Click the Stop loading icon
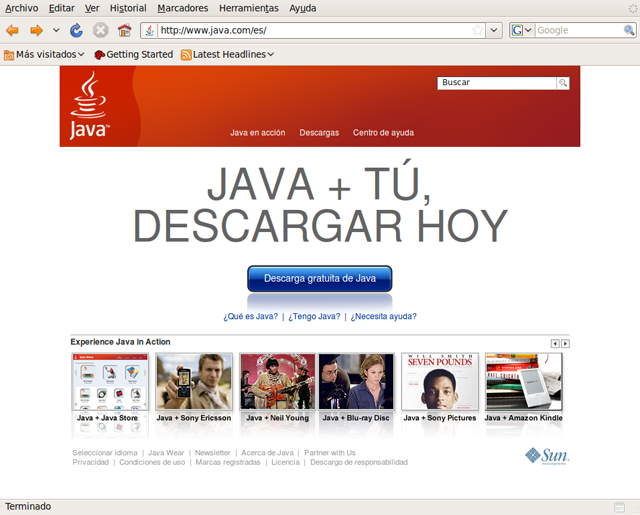The height and width of the screenshot is (515, 640). pyautogui.click(x=100, y=31)
